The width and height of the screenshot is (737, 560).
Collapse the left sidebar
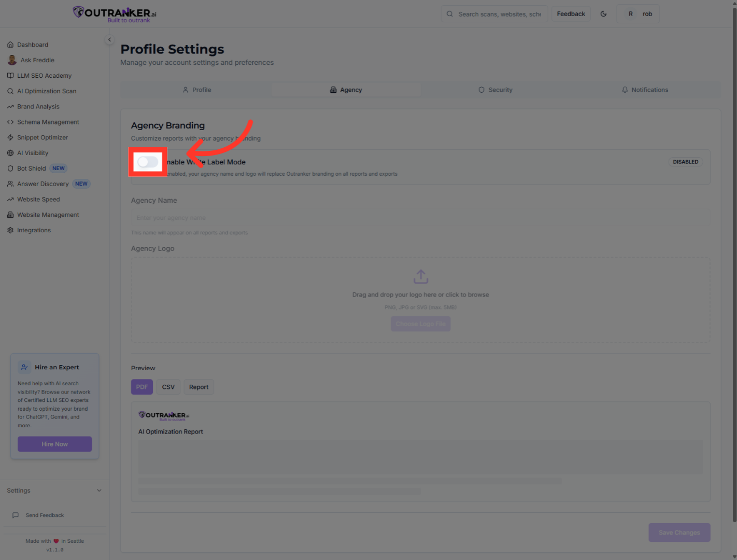109,39
